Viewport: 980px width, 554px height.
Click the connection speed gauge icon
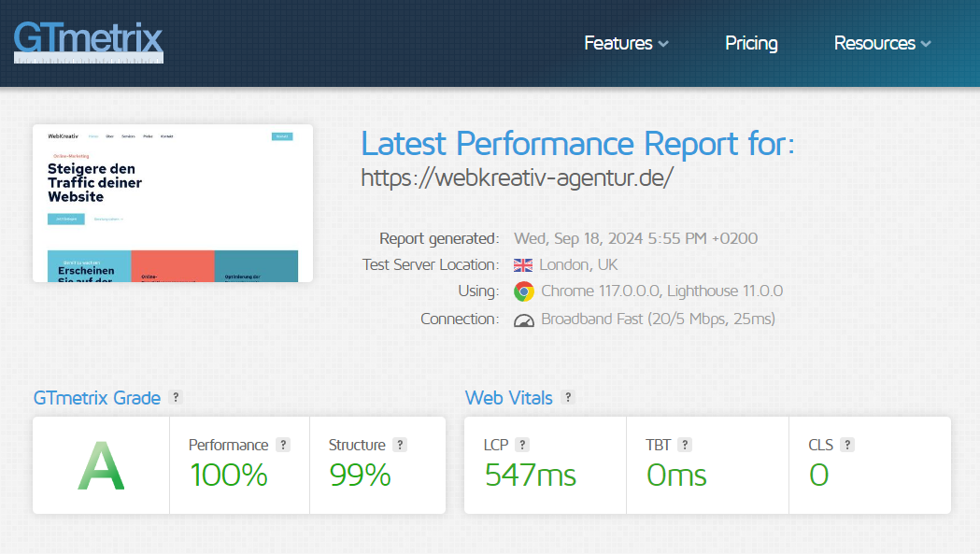[x=524, y=320]
